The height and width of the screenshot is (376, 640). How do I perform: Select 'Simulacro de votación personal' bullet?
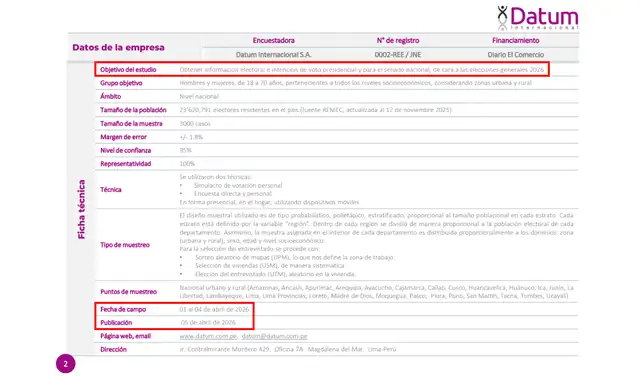(238, 185)
